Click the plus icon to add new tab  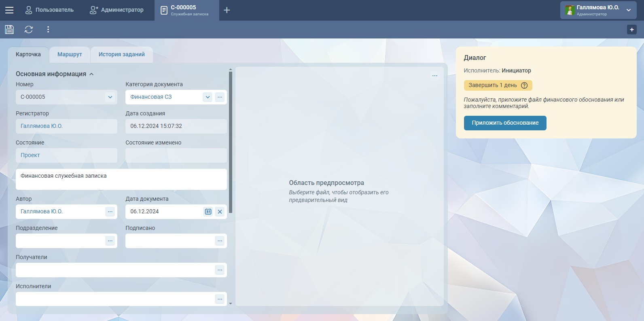(x=227, y=10)
